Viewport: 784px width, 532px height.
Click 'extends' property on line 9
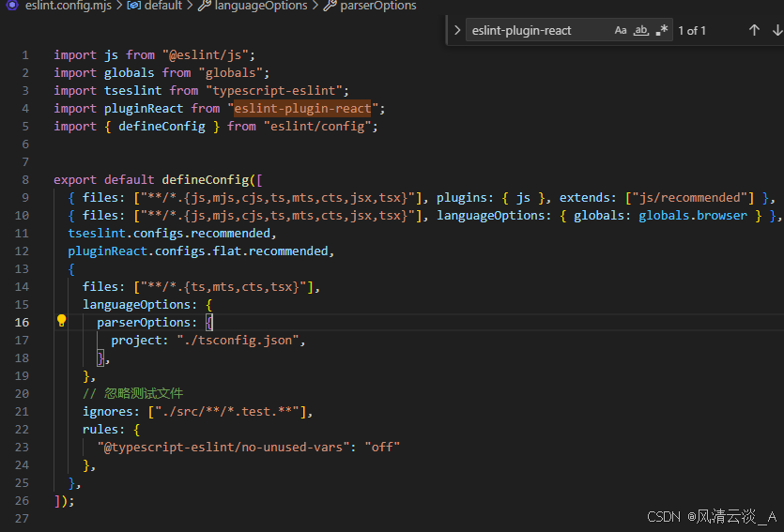[x=585, y=198]
